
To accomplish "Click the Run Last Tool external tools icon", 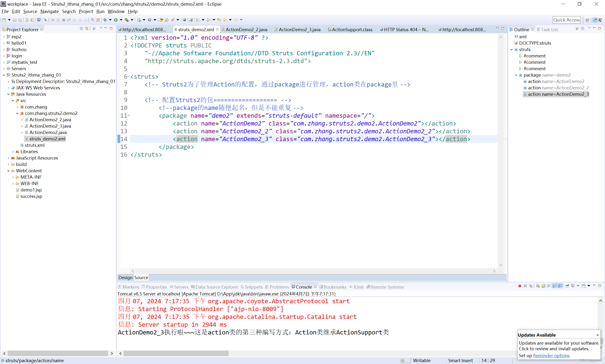I will 126,20.
